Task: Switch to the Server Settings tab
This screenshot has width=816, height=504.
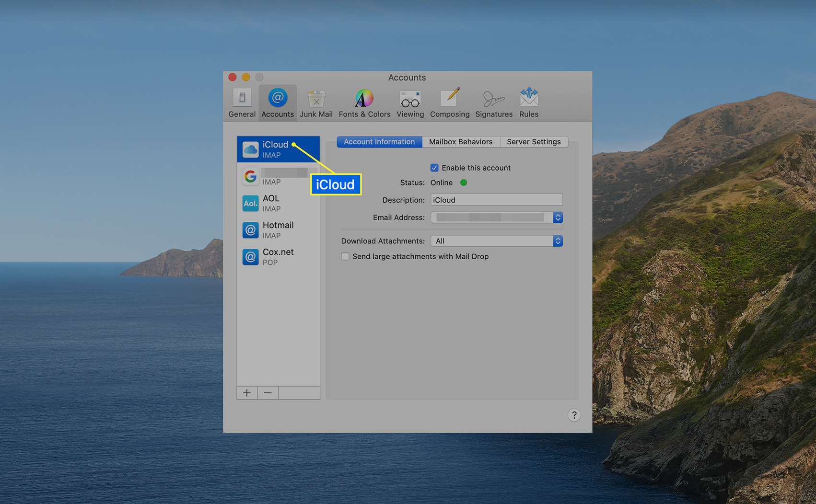Action: pos(534,142)
